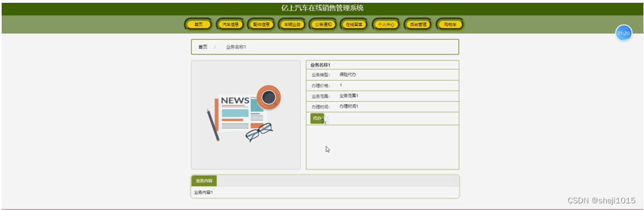Screen dimensions: 644x210
Task: Open the 首页 navigation menu item
Action: point(199,24)
